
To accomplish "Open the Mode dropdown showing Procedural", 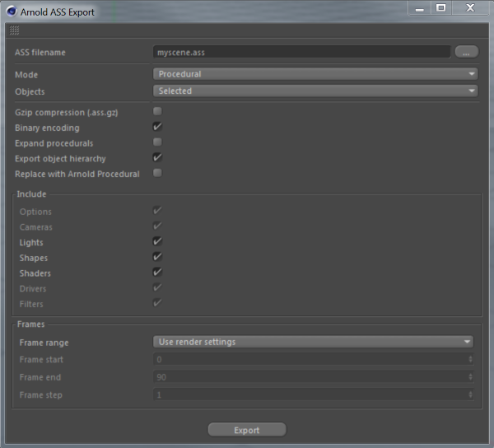I will pos(315,74).
